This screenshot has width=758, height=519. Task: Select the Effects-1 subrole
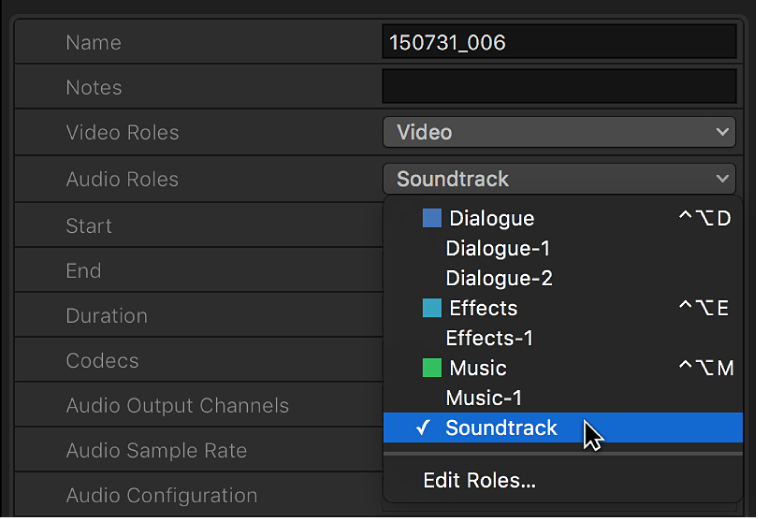(489, 338)
